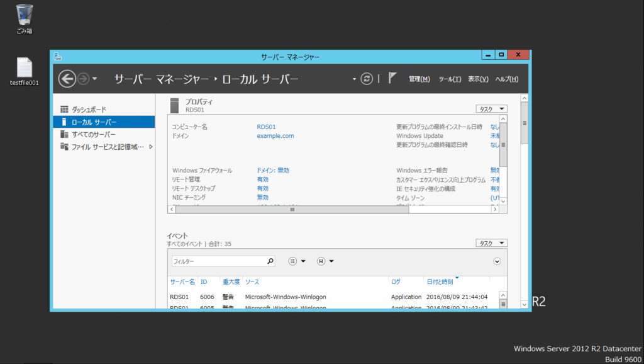Image resolution: width=644 pixels, height=364 pixels.
Task: Click main pane vertical scrollbar down arrow
Action: pos(524,304)
